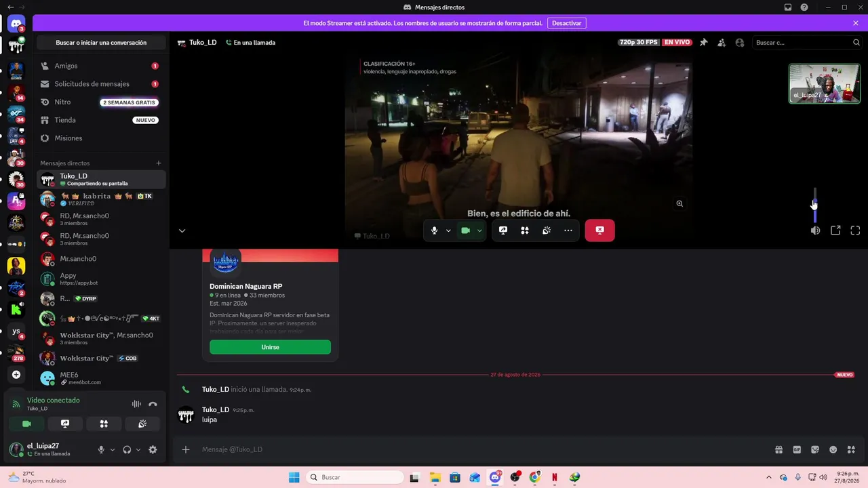This screenshot has height=488, width=868.
Task: Open File Explorer from the taskbar
Action: point(435,477)
